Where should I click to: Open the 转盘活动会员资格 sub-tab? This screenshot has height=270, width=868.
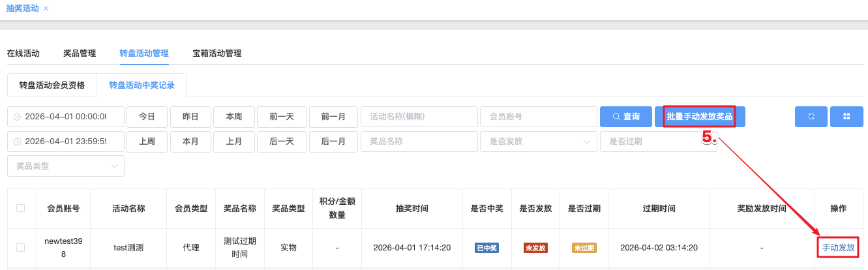click(52, 85)
